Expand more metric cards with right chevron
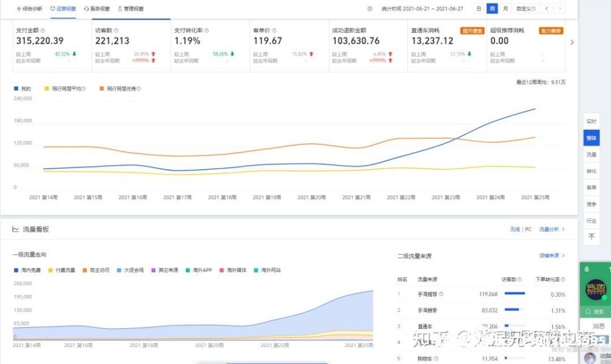The height and width of the screenshot is (364, 611). (572, 42)
